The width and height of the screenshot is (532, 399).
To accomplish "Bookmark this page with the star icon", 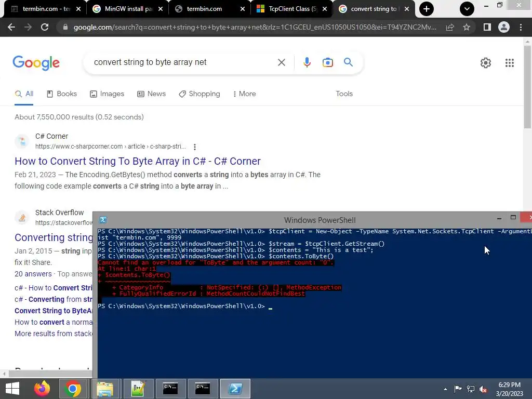I will (x=467, y=27).
